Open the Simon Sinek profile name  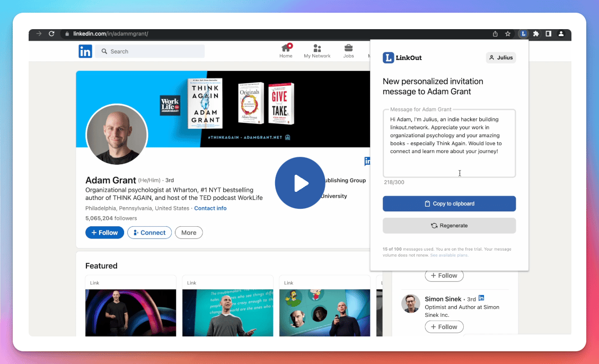(x=443, y=299)
